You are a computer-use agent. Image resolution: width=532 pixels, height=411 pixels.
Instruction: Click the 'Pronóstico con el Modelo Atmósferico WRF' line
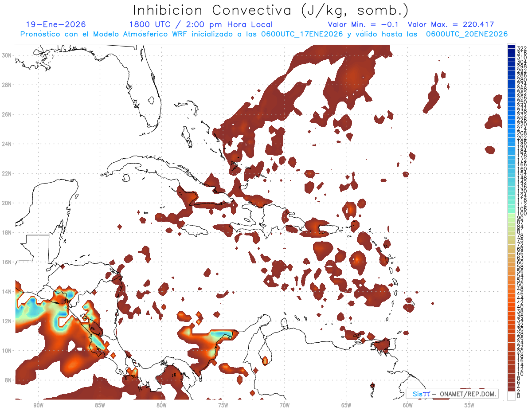point(263,34)
